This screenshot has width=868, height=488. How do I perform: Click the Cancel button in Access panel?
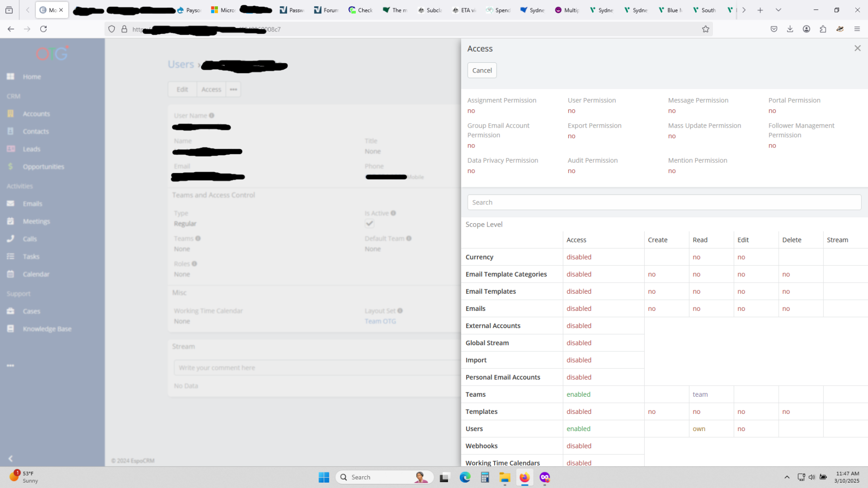pyautogui.click(x=481, y=70)
